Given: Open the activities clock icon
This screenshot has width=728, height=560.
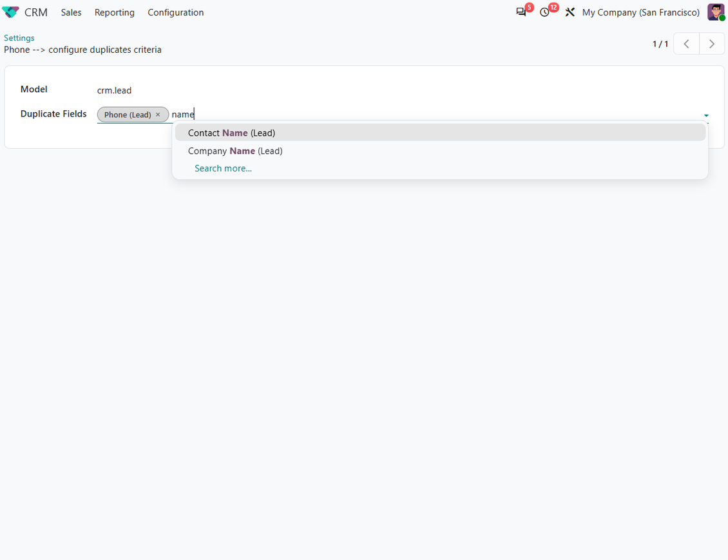Looking at the screenshot, I should 544,12.
